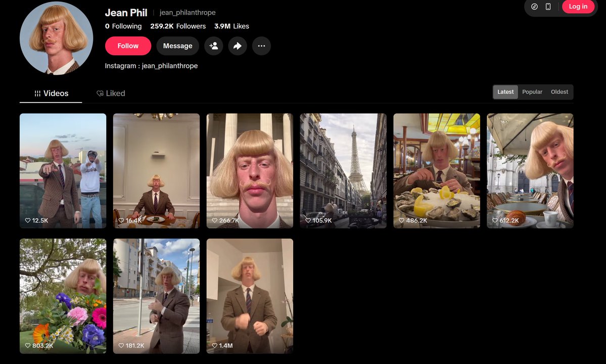The width and height of the screenshot is (606, 364).
Task: Click the get TikTok app phone icon
Action: 548,7
